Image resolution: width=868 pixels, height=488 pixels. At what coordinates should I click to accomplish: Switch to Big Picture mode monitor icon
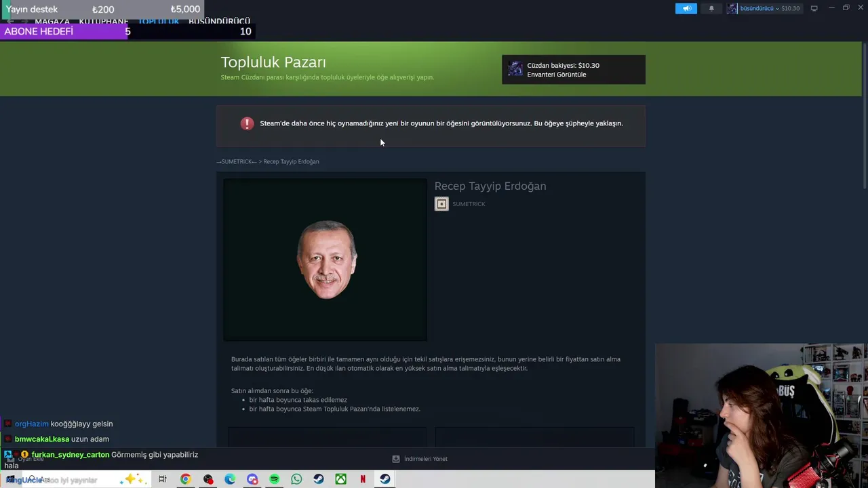(814, 8)
